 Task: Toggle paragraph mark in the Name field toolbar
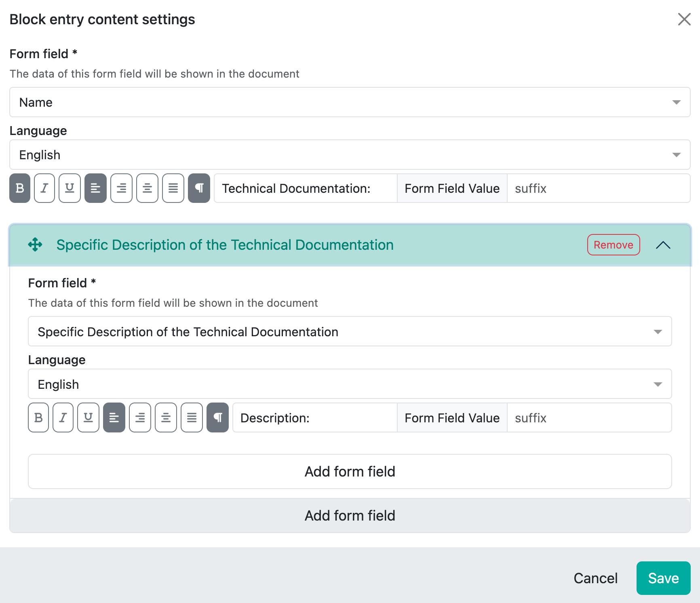pyautogui.click(x=199, y=188)
